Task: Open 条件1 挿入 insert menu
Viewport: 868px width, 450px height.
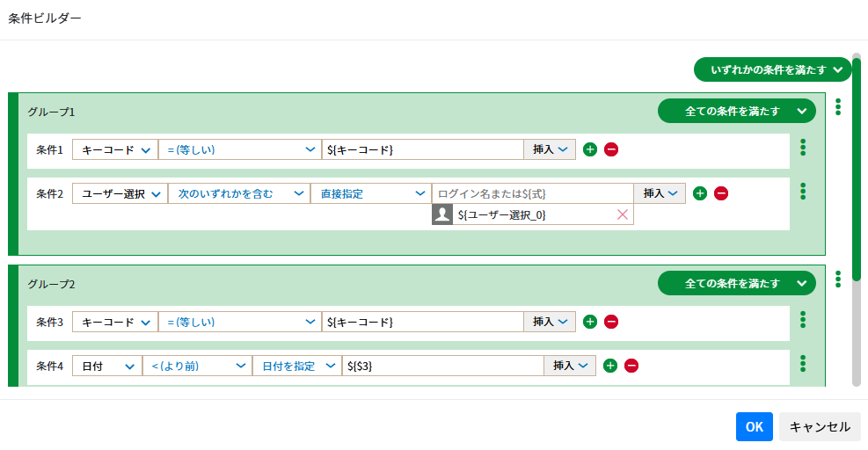Action: pyautogui.click(x=550, y=149)
